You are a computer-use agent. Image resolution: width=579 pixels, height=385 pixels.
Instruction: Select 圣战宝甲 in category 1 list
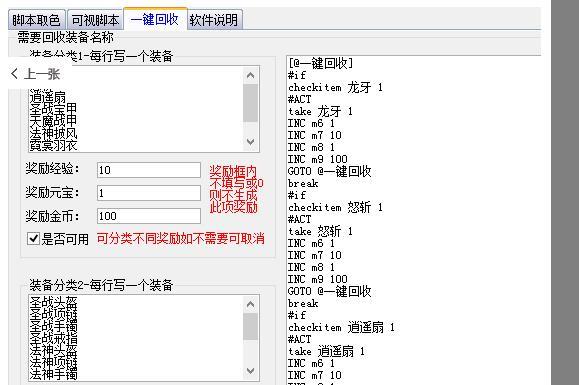click(53, 109)
